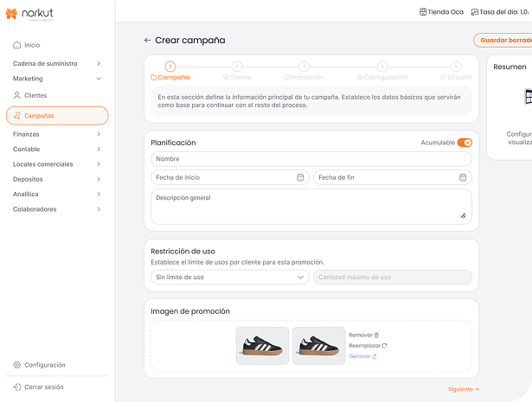Viewport: 532px width, 402px height.
Task: Click the Siguiente button
Action: point(463,389)
